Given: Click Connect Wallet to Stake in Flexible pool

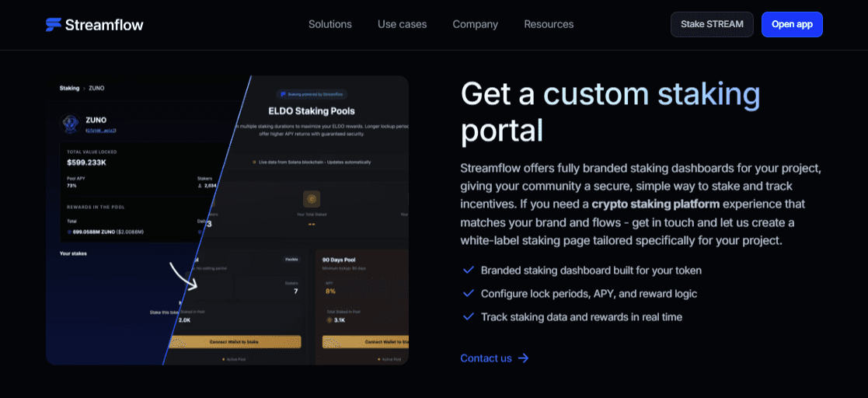Looking at the screenshot, I should click(x=234, y=342).
